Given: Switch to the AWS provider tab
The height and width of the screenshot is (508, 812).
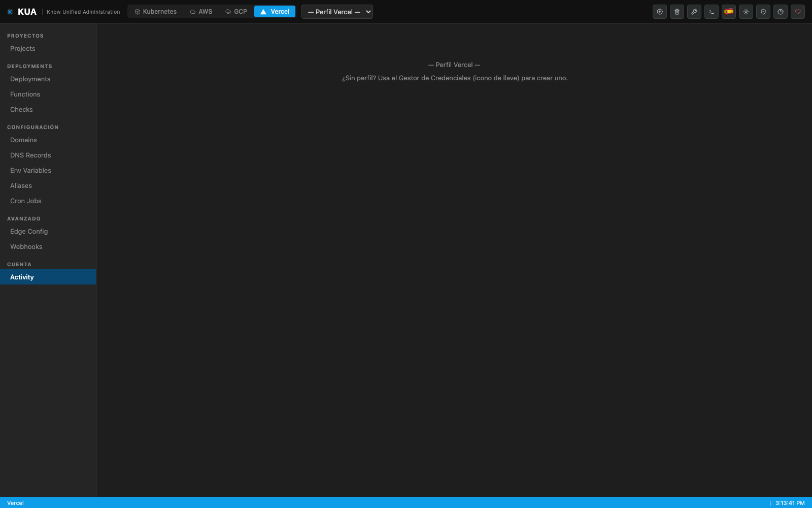Looking at the screenshot, I should click(201, 12).
